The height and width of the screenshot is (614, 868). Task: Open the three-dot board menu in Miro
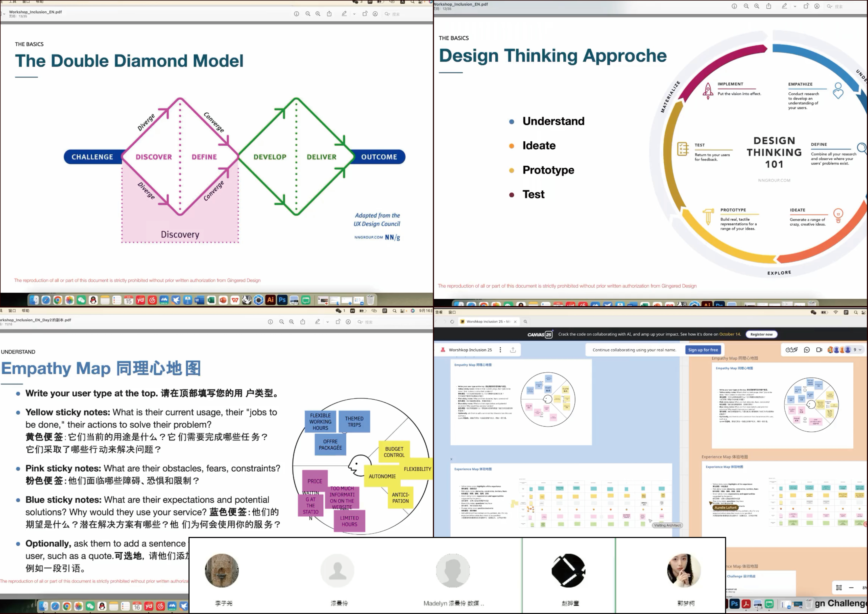click(500, 350)
